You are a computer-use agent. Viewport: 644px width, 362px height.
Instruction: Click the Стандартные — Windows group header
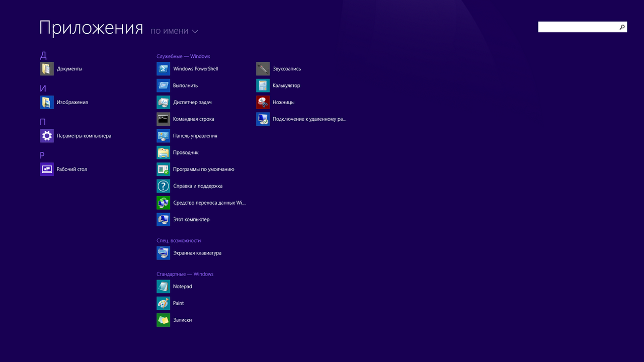click(185, 274)
